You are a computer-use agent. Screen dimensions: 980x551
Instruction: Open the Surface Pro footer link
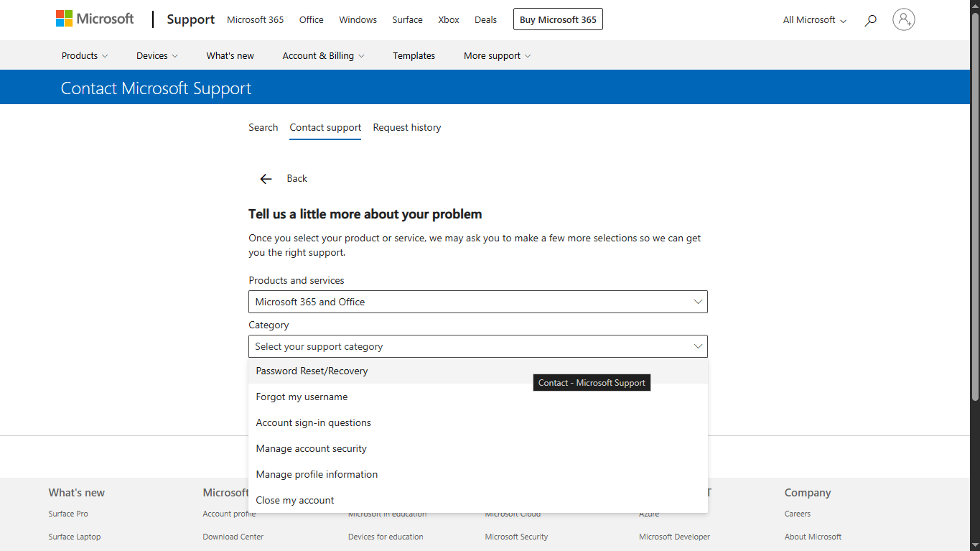pos(68,514)
